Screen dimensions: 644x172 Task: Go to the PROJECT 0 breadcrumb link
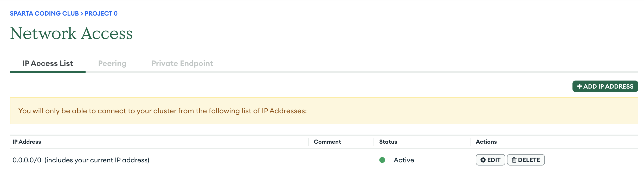pyautogui.click(x=101, y=14)
